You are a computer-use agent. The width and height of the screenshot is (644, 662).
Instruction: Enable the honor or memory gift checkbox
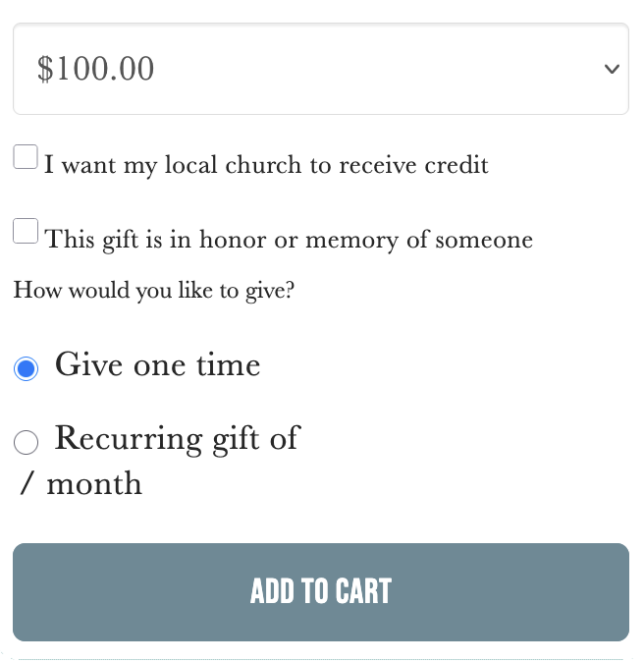26,232
